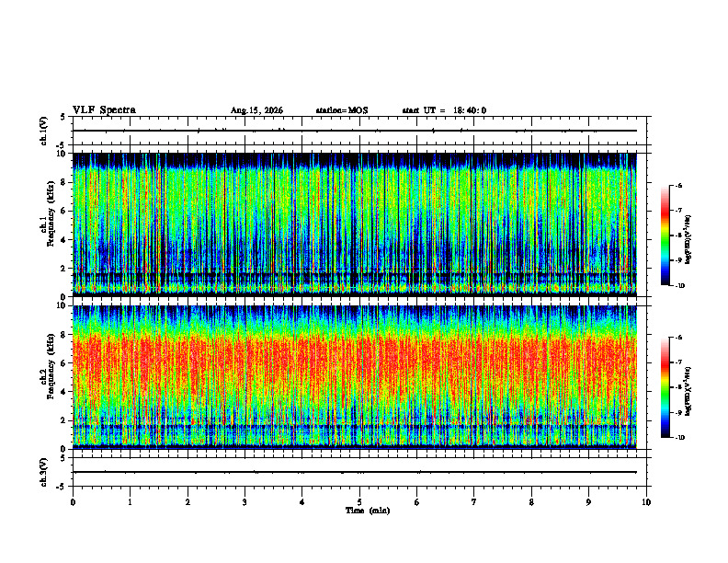
Task: Click the "-10" label on ch.1 color bar
Action: (680, 286)
